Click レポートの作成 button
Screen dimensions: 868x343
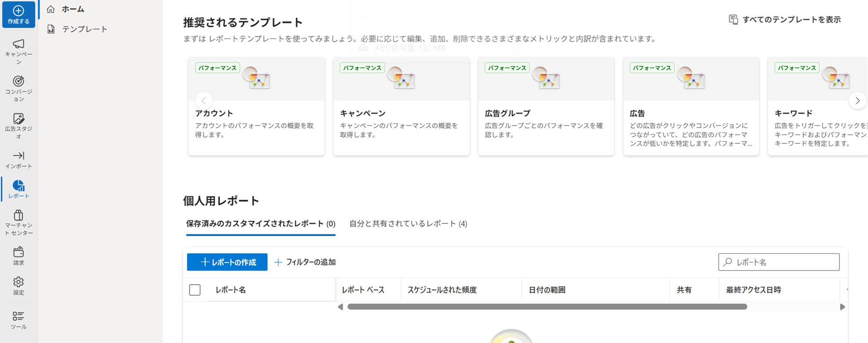click(x=227, y=262)
